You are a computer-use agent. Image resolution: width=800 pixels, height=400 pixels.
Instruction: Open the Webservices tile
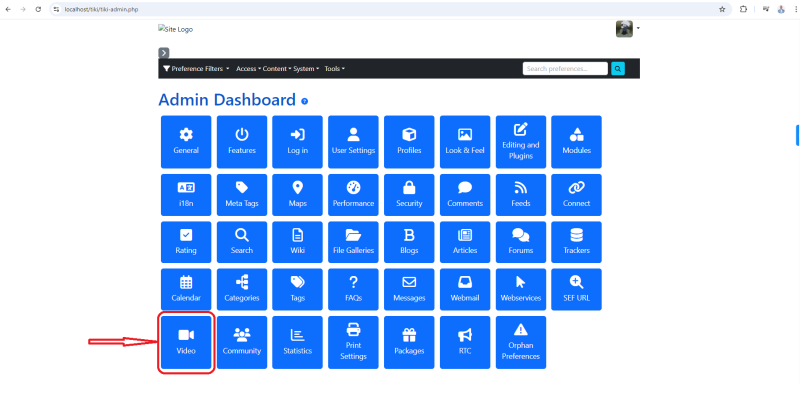[x=521, y=289]
